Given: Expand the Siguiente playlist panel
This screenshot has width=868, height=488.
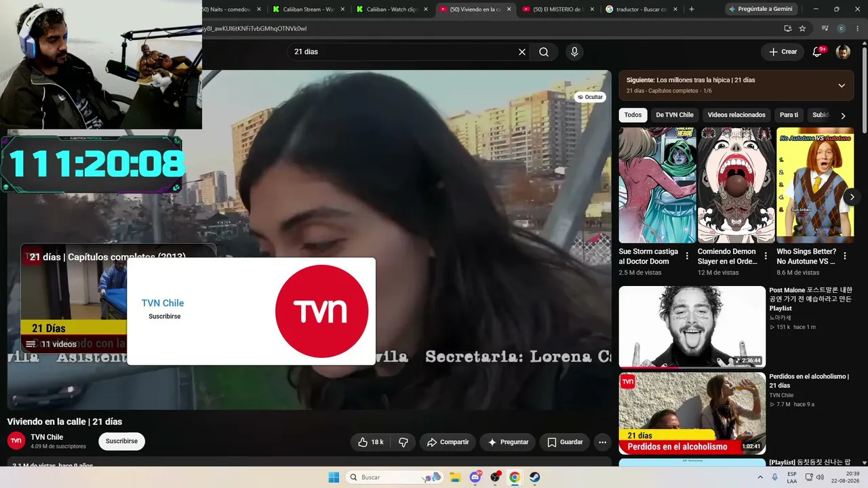Looking at the screenshot, I should (x=842, y=85).
